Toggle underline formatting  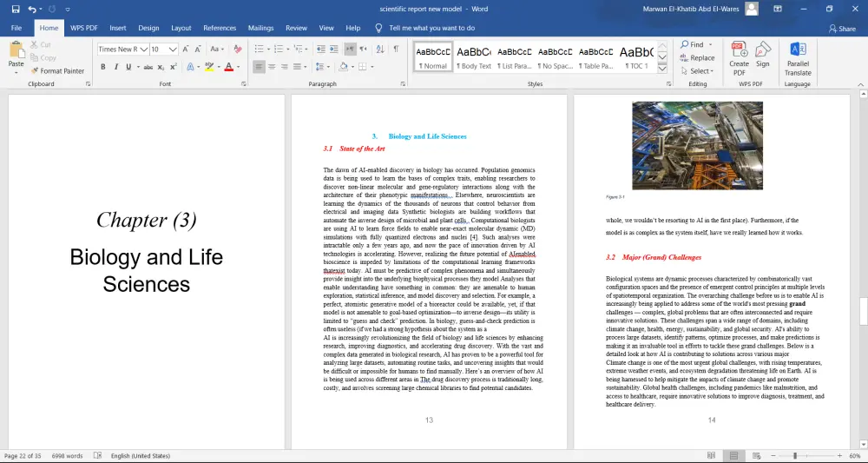128,67
